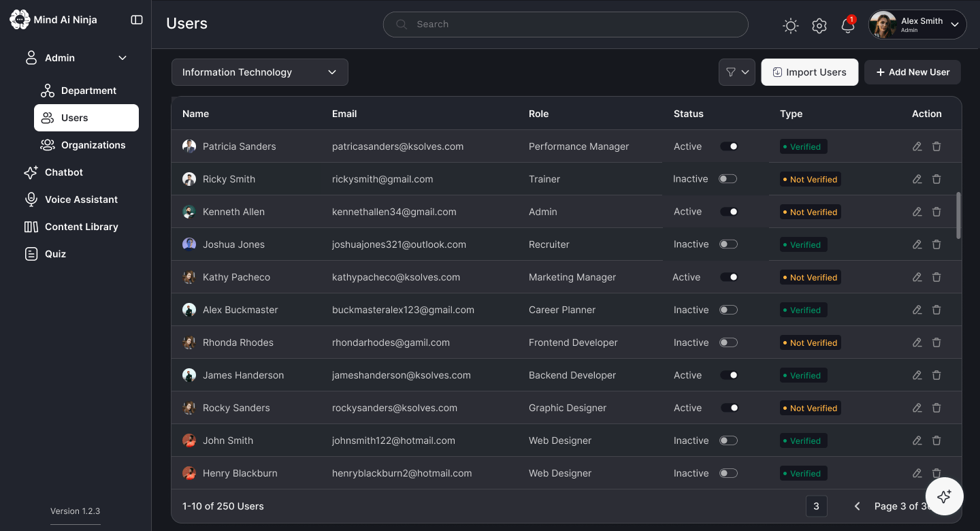Click the Email column header
The width and height of the screenshot is (980, 531).
tap(344, 114)
